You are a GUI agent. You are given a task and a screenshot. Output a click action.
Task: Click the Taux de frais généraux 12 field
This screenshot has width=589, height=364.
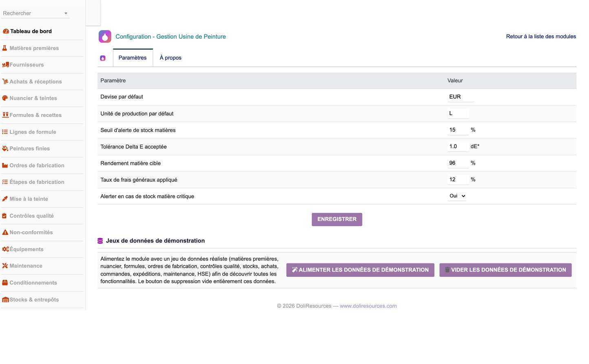(x=458, y=180)
